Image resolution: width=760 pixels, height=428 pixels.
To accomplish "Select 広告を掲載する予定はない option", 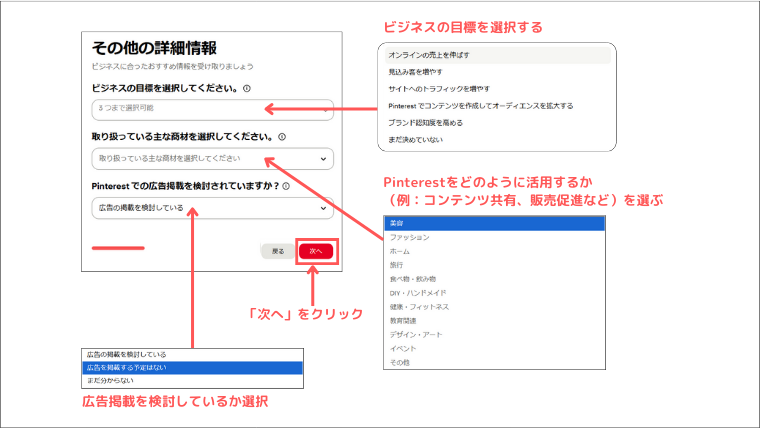I will (x=192, y=368).
